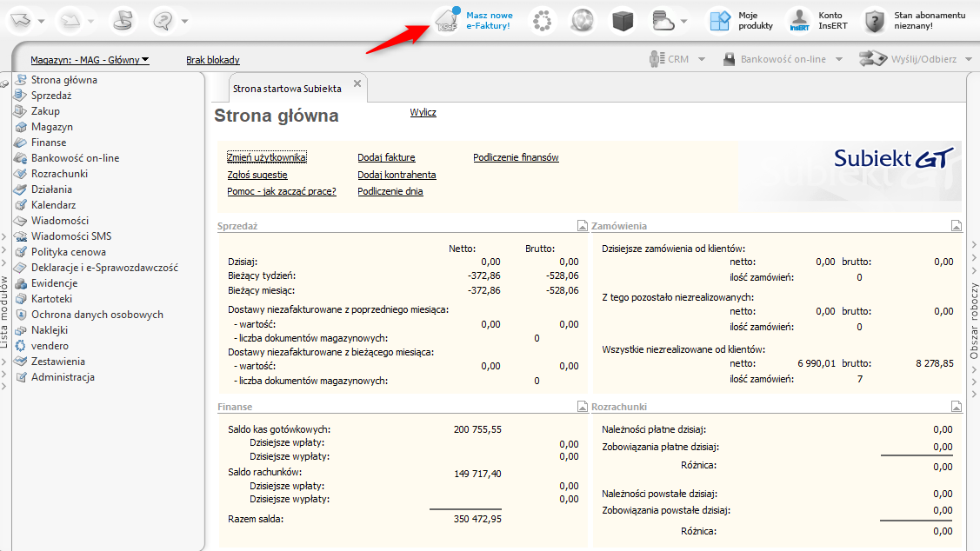Image resolution: width=980 pixels, height=551 pixels.
Task: Click the KSeF e-Faktury notification icon
Action: click(448, 20)
